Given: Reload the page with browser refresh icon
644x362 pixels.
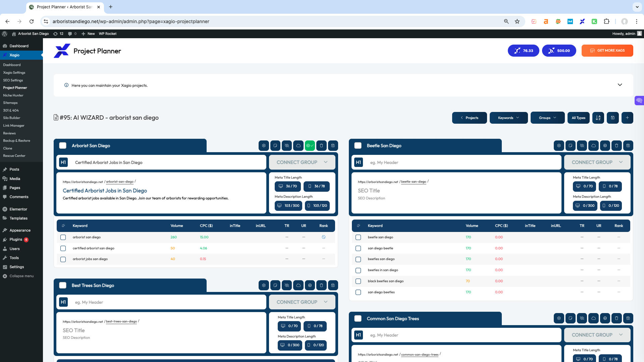Looking at the screenshot, I should tap(32, 21).
